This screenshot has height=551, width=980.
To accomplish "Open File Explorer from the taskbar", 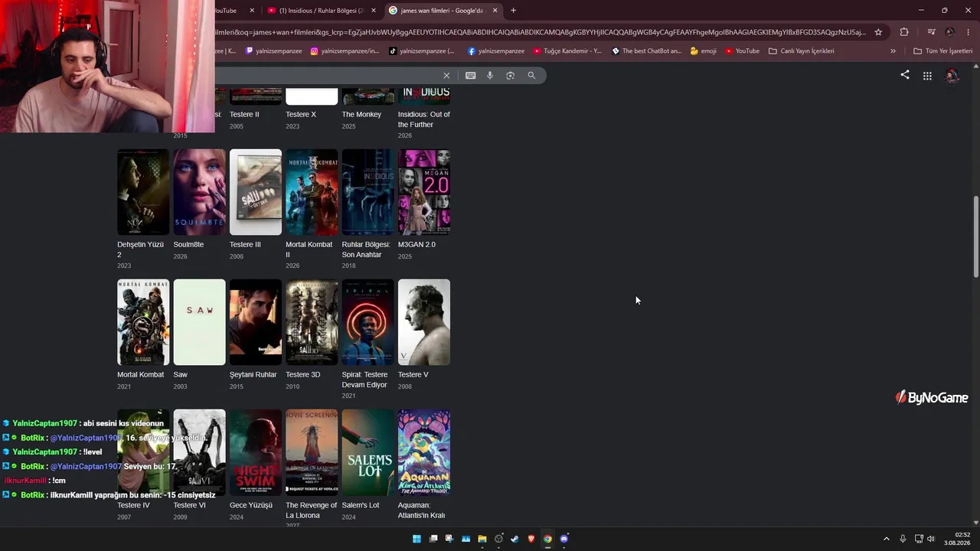I will [482, 539].
